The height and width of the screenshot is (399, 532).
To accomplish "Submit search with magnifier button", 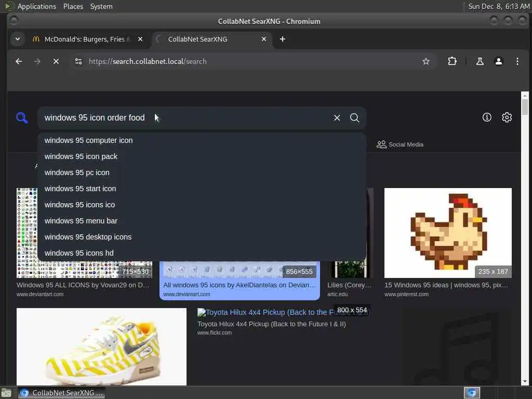I will [x=354, y=118].
